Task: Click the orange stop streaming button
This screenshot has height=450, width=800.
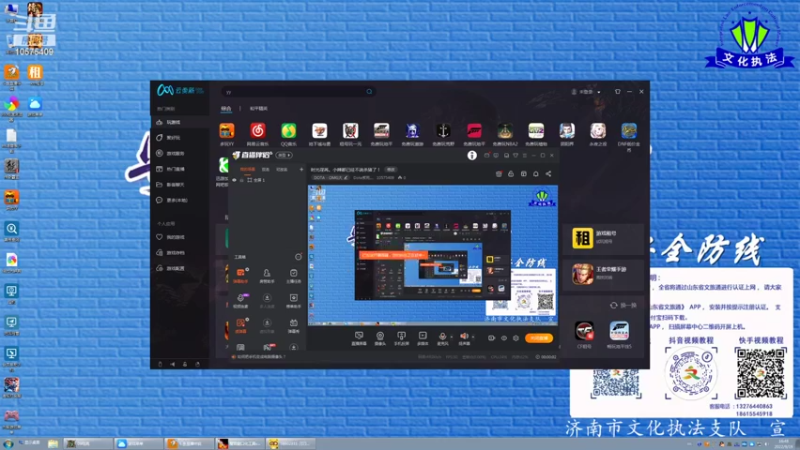Action: pos(539,338)
